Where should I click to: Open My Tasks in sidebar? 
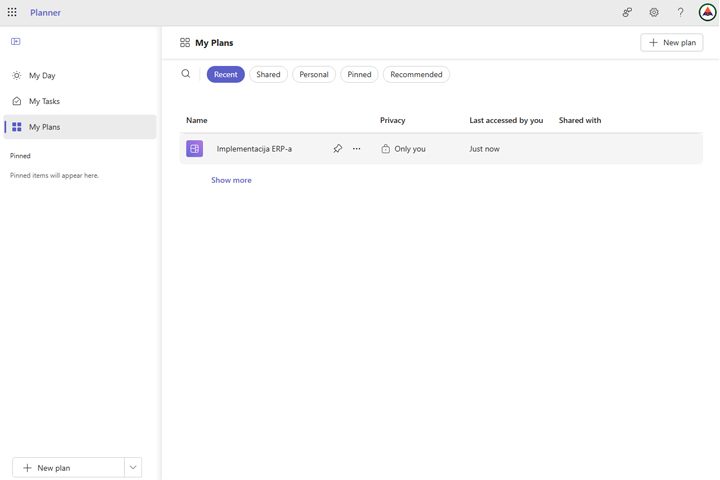pyautogui.click(x=44, y=102)
